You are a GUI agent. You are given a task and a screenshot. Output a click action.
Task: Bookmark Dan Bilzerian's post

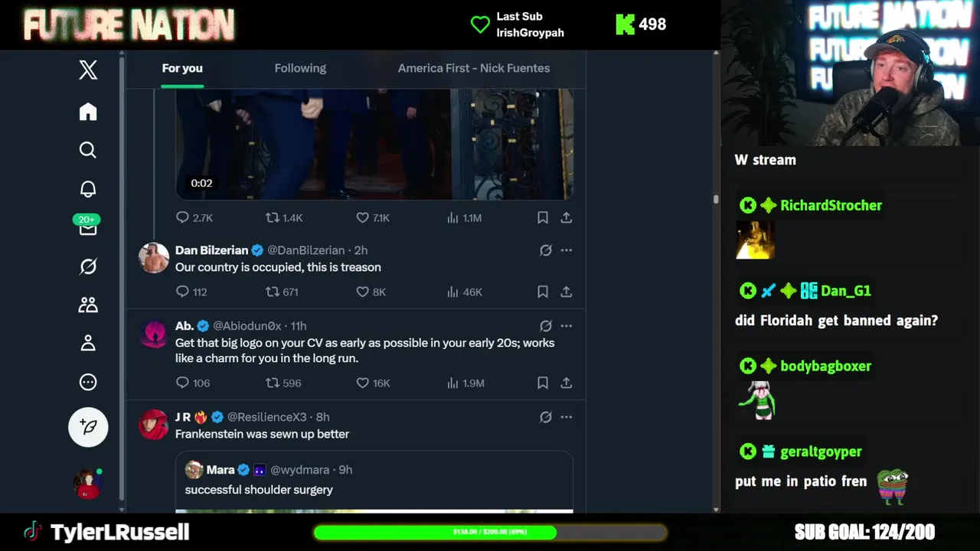coord(543,292)
